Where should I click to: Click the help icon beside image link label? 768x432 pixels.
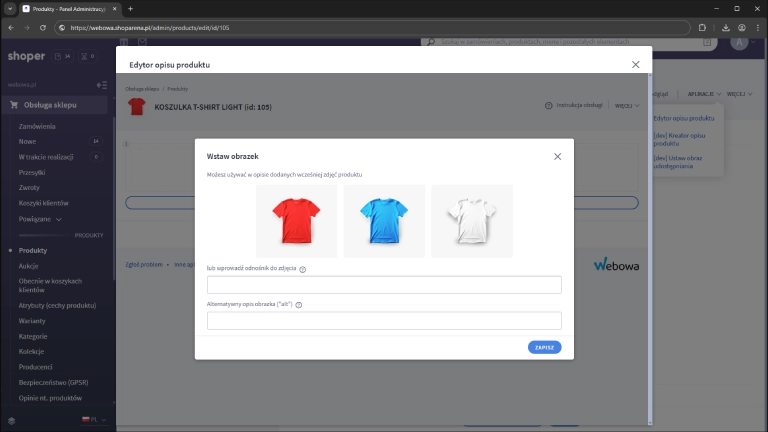point(302,269)
